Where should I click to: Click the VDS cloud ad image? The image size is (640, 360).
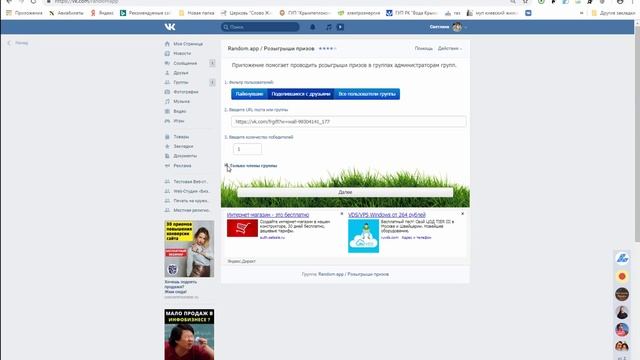(363, 236)
